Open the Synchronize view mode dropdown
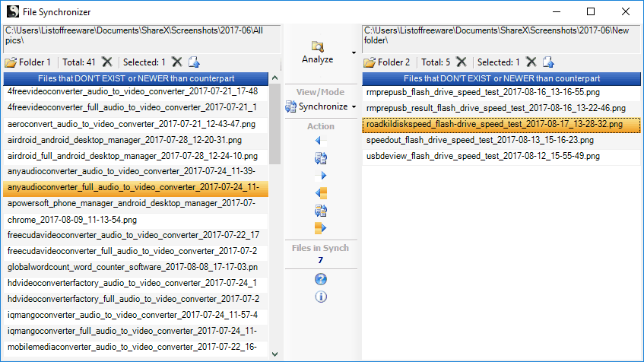This screenshot has height=362, width=644. [x=354, y=106]
